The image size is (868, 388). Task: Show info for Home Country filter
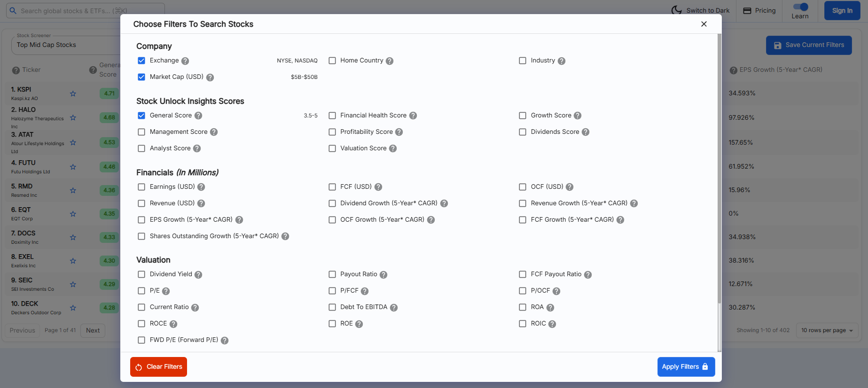pos(390,61)
